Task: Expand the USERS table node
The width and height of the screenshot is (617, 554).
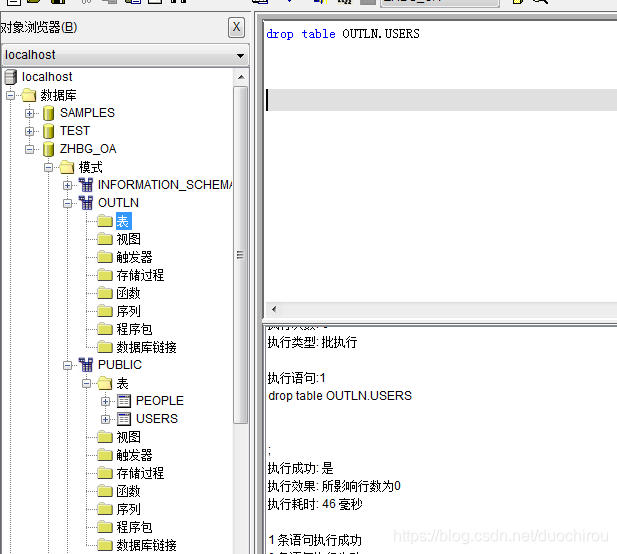Action: [105, 419]
